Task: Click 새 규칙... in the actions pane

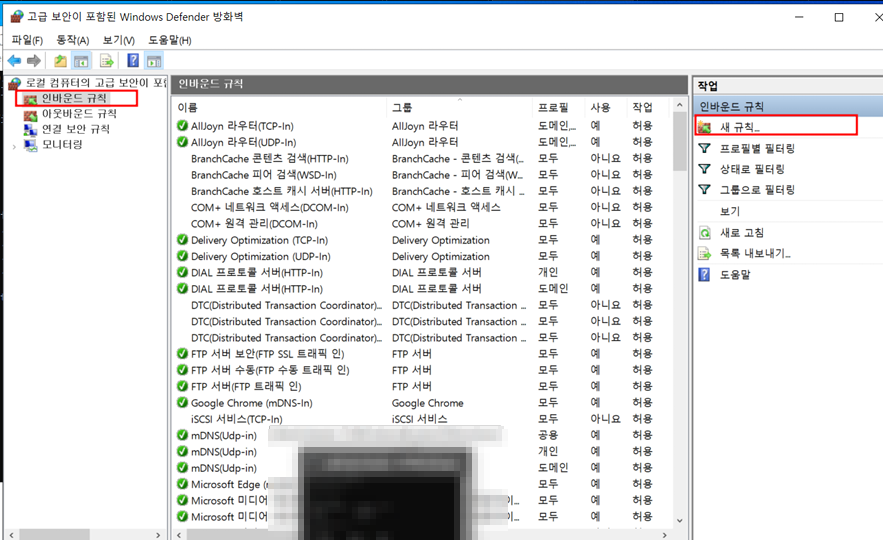Action: (740, 127)
